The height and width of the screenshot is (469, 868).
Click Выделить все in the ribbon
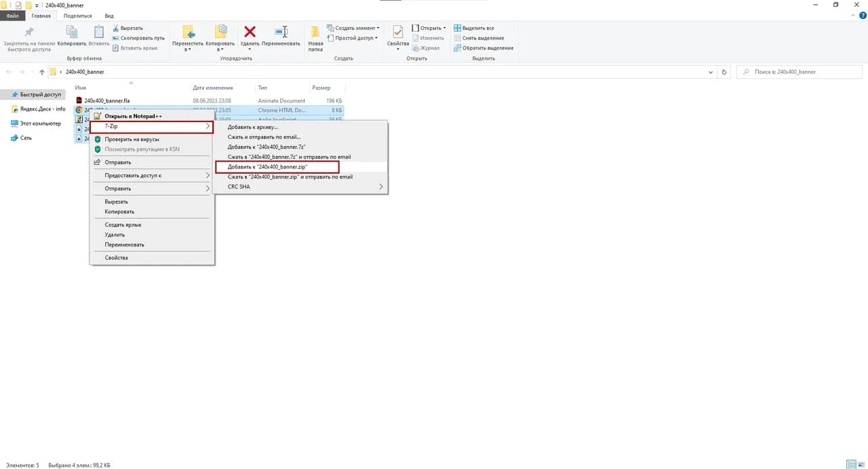(x=474, y=28)
